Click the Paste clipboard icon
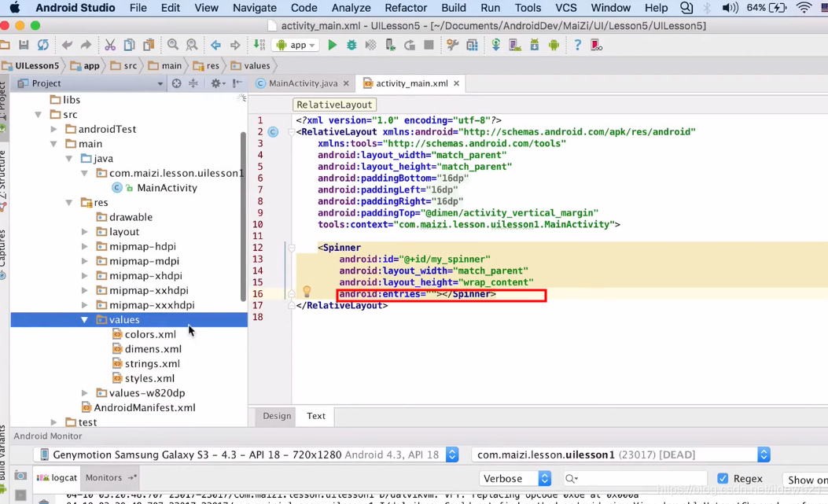This screenshot has height=504, width=828. coord(149,46)
